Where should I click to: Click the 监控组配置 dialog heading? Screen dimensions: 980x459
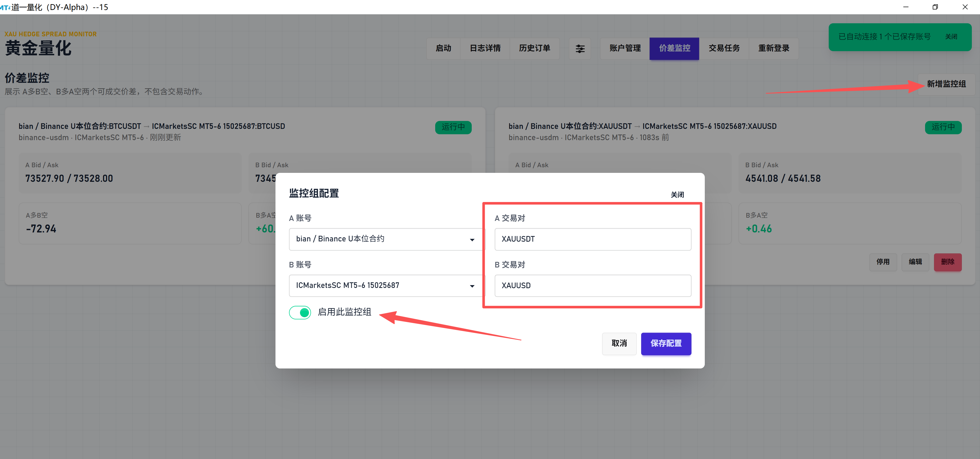(314, 193)
